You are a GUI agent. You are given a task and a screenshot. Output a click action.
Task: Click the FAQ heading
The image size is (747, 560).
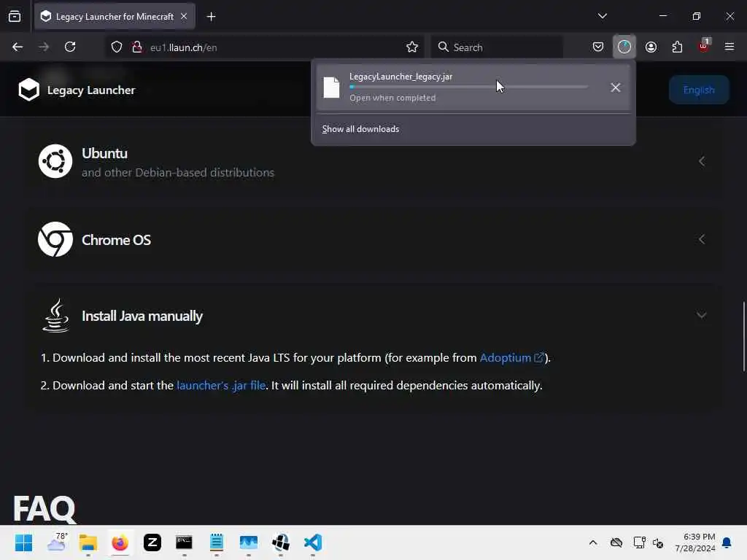pos(44,509)
